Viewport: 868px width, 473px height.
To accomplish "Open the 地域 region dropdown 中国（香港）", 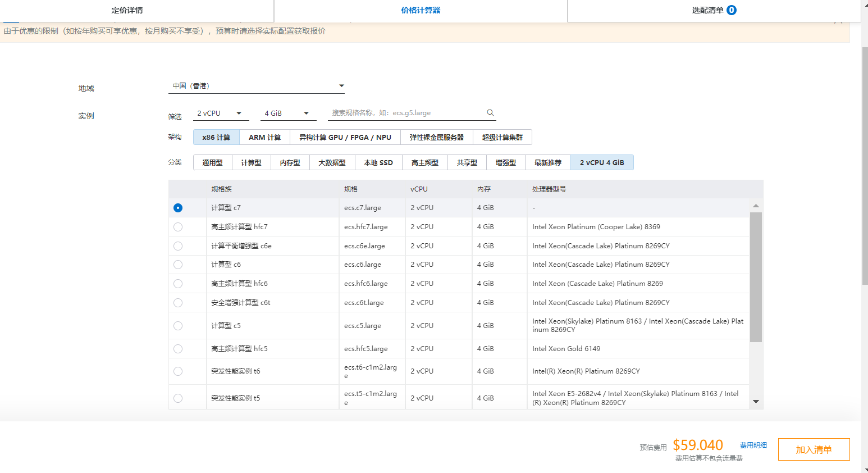I will click(x=257, y=86).
